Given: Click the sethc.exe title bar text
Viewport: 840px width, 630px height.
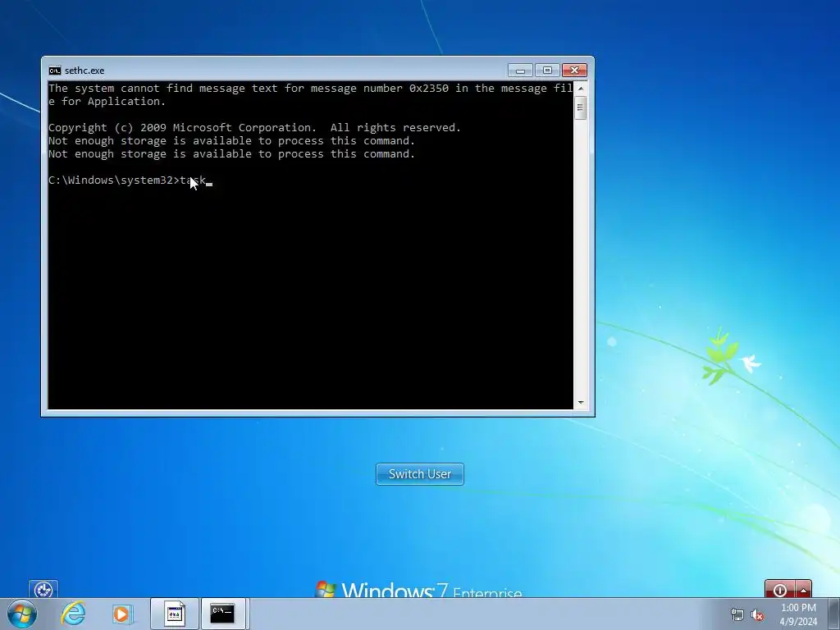Looking at the screenshot, I should pos(84,71).
